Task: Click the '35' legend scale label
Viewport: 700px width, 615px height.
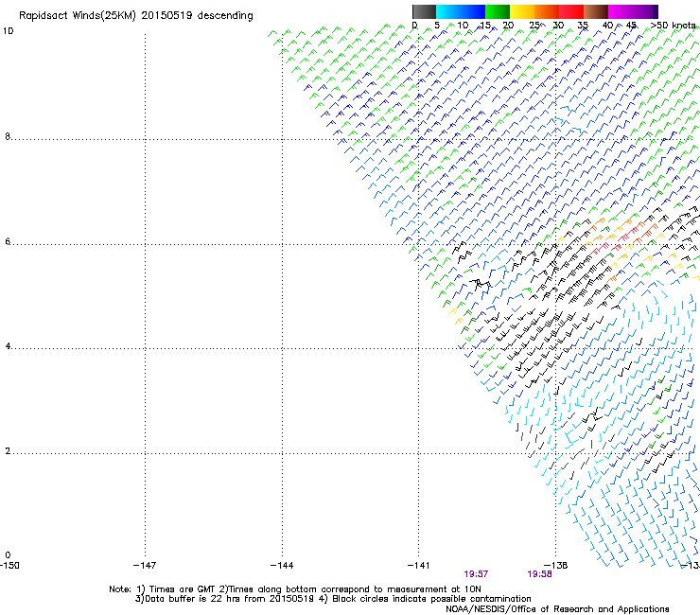Action: tap(583, 26)
